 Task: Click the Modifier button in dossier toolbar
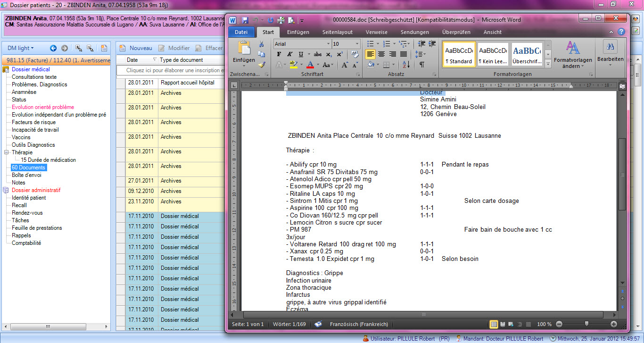(x=174, y=48)
